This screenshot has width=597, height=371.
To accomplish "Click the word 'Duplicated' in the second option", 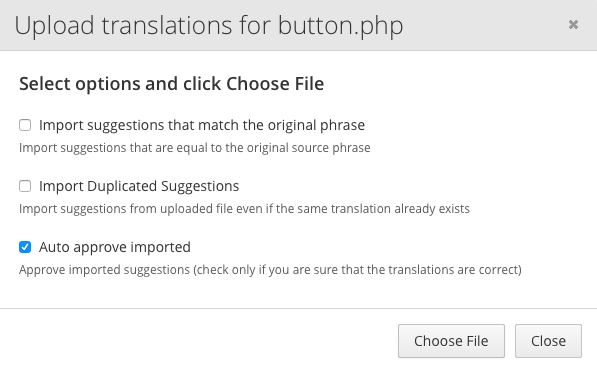I will [122, 186].
